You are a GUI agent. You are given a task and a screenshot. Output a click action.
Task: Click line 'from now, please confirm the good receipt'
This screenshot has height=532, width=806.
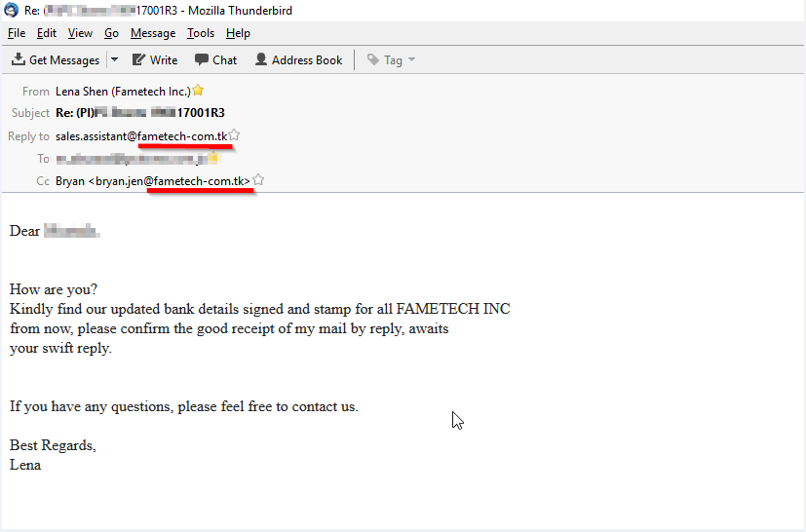(229, 328)
